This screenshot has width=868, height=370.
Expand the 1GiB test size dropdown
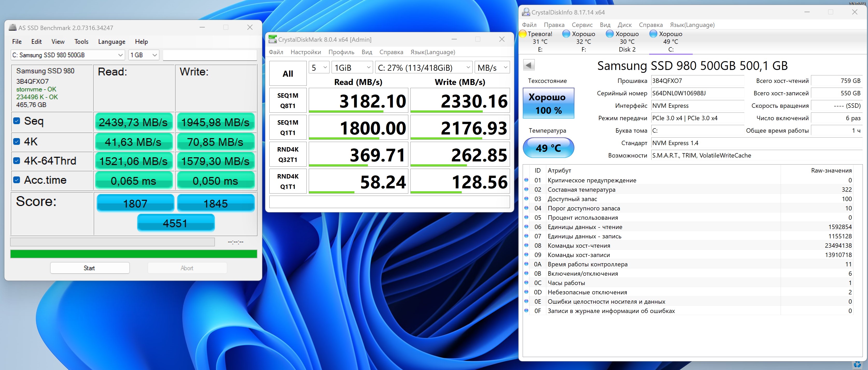tap(352, 68)
